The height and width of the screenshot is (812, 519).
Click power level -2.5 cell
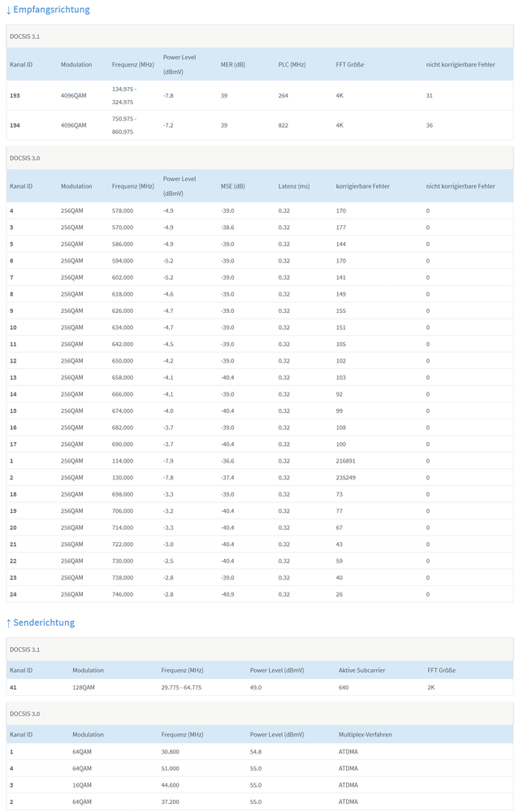(x=168, y=561)
